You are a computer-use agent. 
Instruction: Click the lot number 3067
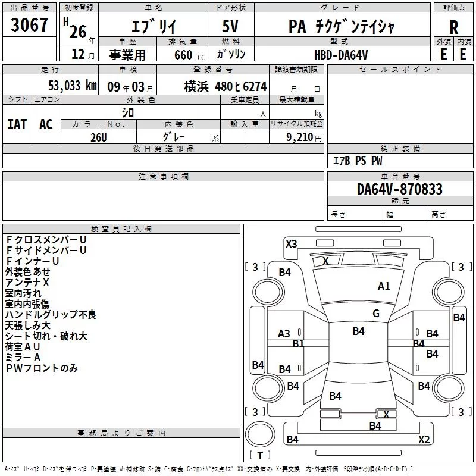pyautogui.click(x=30, y=25)
